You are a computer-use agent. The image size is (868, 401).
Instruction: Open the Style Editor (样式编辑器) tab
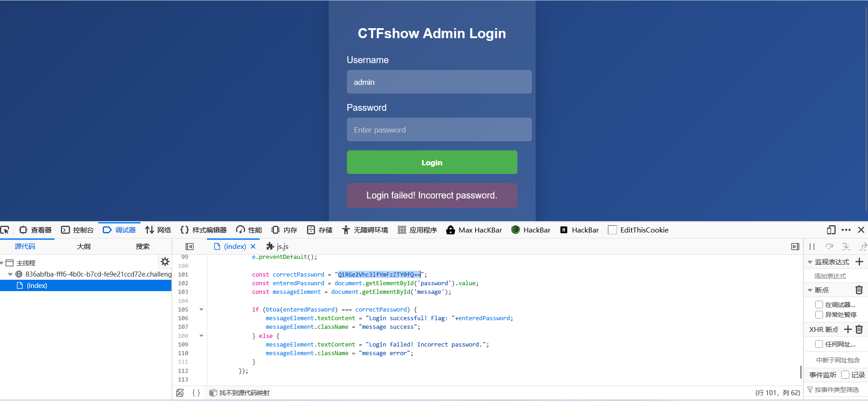click(x=204, y=230)
